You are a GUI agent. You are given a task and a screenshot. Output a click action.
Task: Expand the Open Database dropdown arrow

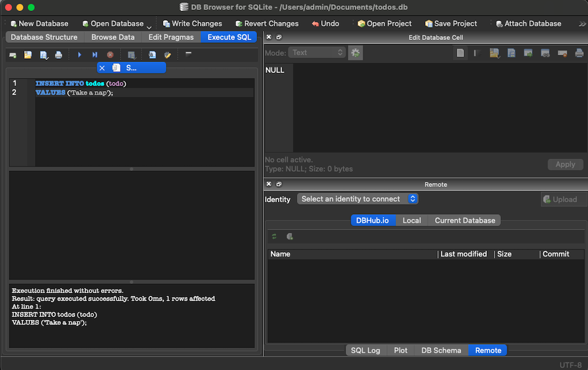coord(149,26)
